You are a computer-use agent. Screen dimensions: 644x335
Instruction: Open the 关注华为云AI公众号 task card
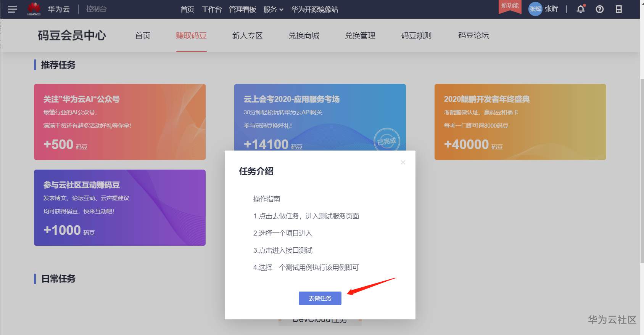tap(120, 122)
